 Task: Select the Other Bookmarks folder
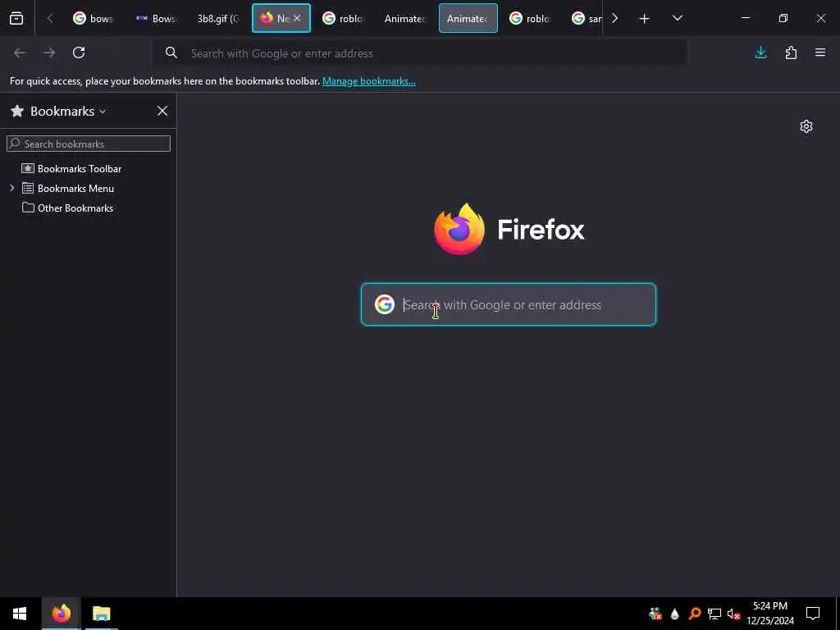coord(75,208)
